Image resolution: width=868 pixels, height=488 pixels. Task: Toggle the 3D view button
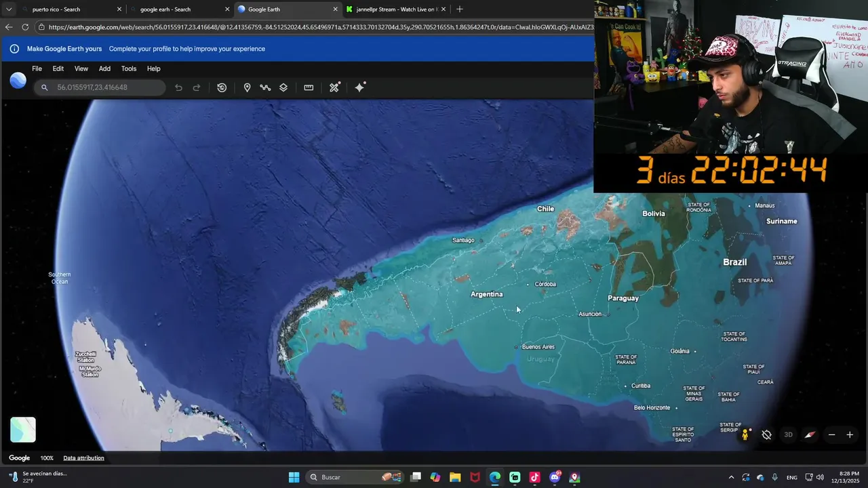[788, 435]
